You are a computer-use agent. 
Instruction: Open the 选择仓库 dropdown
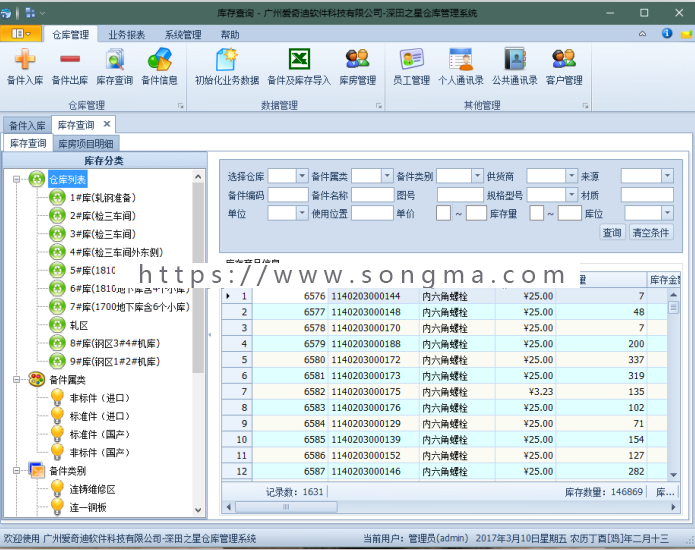[302, 176]
